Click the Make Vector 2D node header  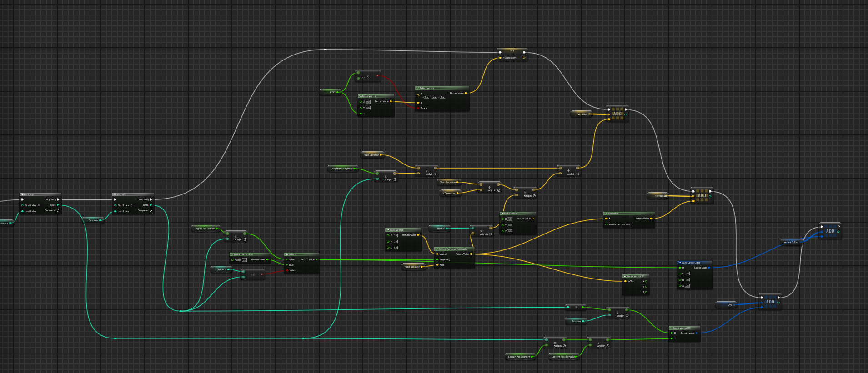684,328
